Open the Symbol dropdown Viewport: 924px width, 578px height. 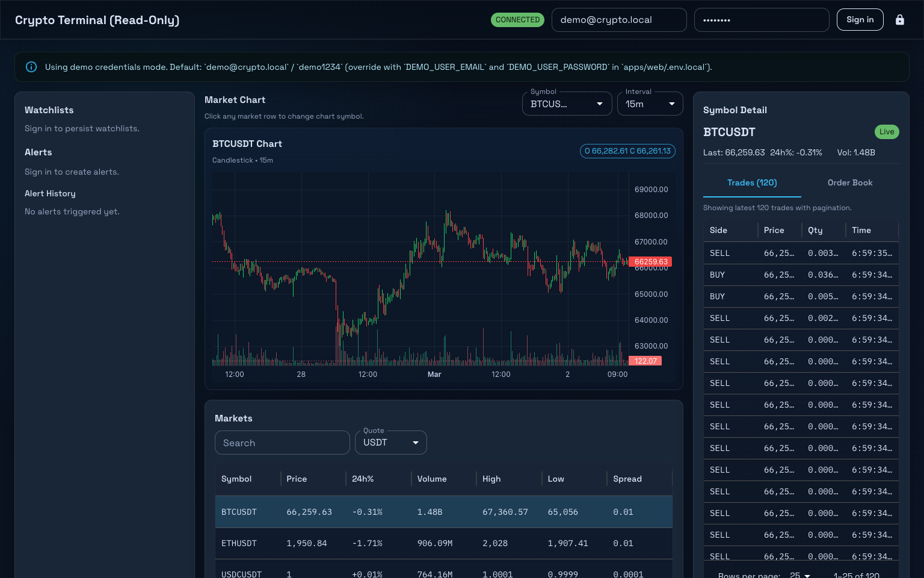[x=567, y=104]
